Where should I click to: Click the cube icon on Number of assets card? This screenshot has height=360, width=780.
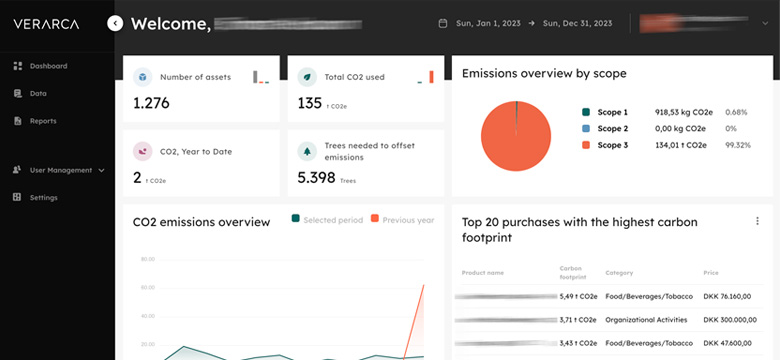pyautogui.click(x=143, y=77)
